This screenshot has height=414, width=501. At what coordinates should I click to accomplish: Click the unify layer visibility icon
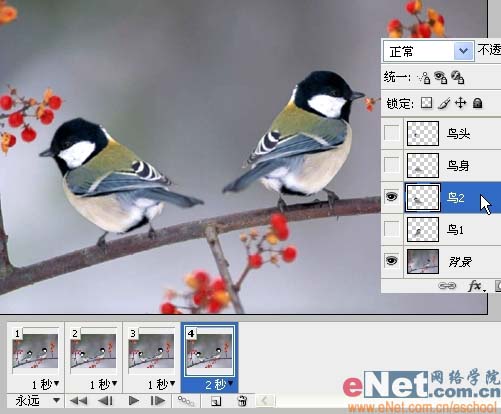click(441, 78)
